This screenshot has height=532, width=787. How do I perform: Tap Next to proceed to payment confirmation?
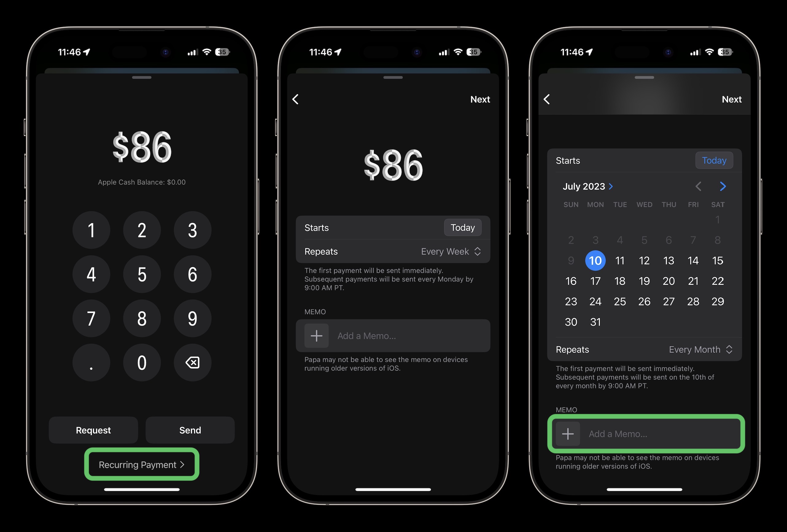tap(731, 99)
